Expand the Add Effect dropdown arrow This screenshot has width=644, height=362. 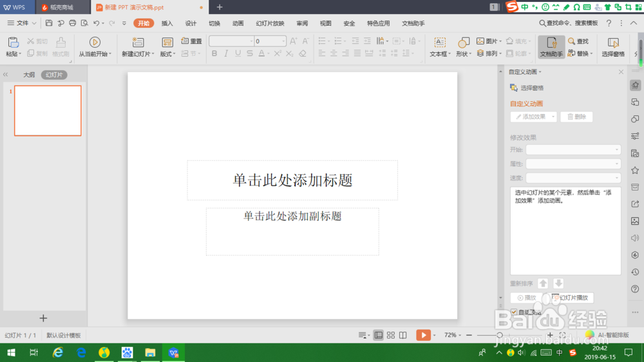tap(553, 117)
